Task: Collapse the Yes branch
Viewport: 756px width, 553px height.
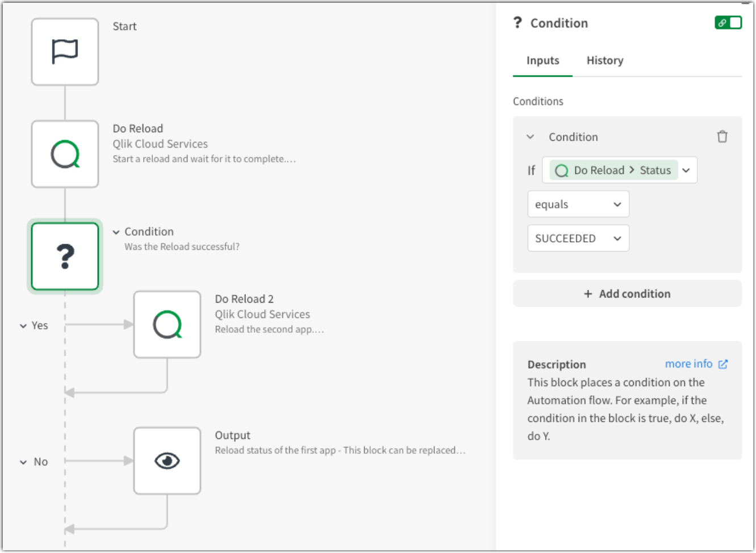Action: pos(23,325)
